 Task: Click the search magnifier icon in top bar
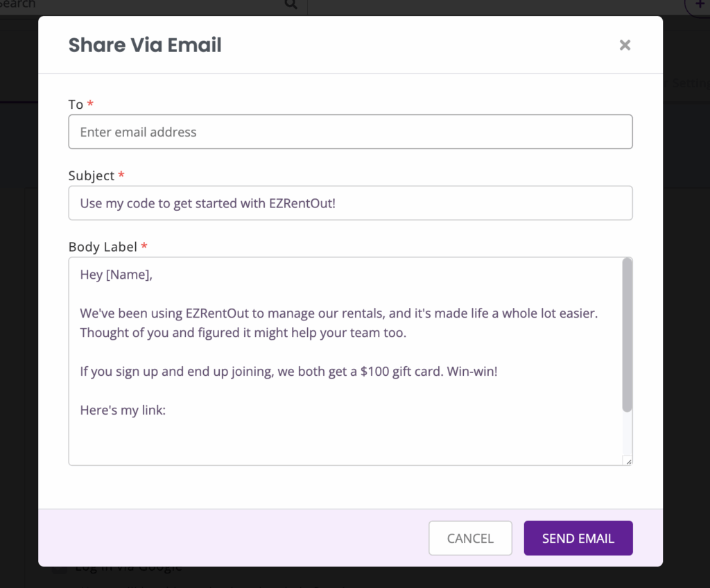(291, 5)
